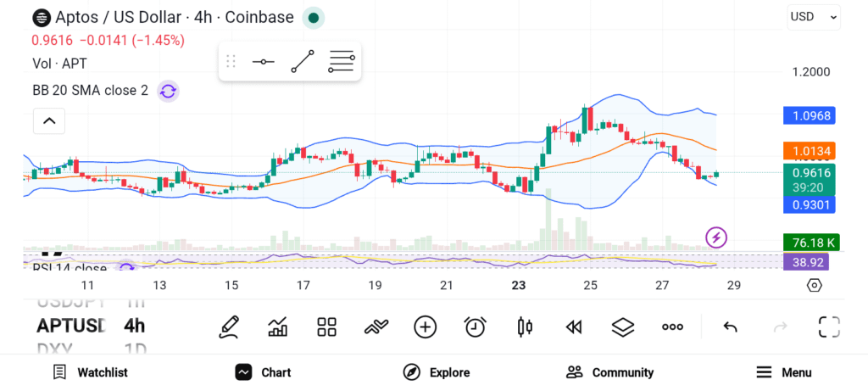Click the undo arrow
The image size is (868, 391).
[730, 327]
